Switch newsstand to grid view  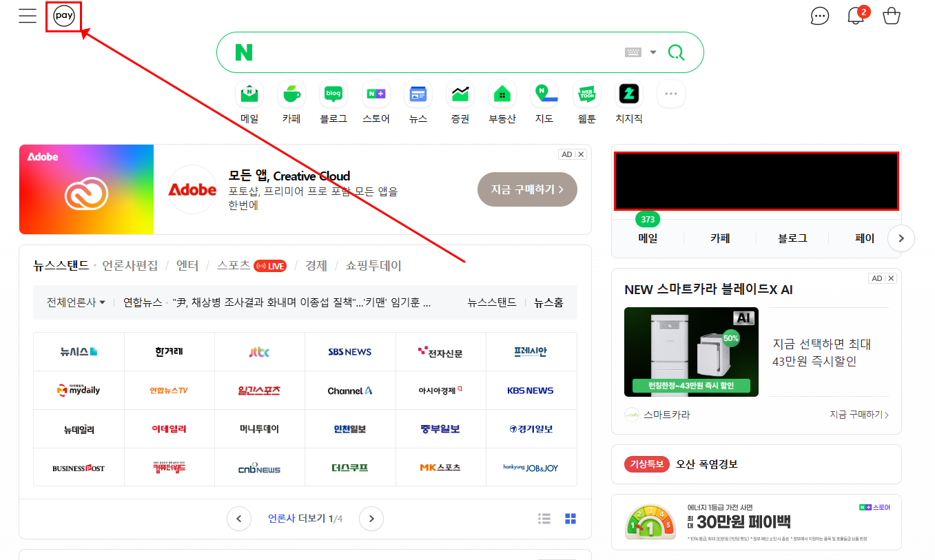pos(571,519)
